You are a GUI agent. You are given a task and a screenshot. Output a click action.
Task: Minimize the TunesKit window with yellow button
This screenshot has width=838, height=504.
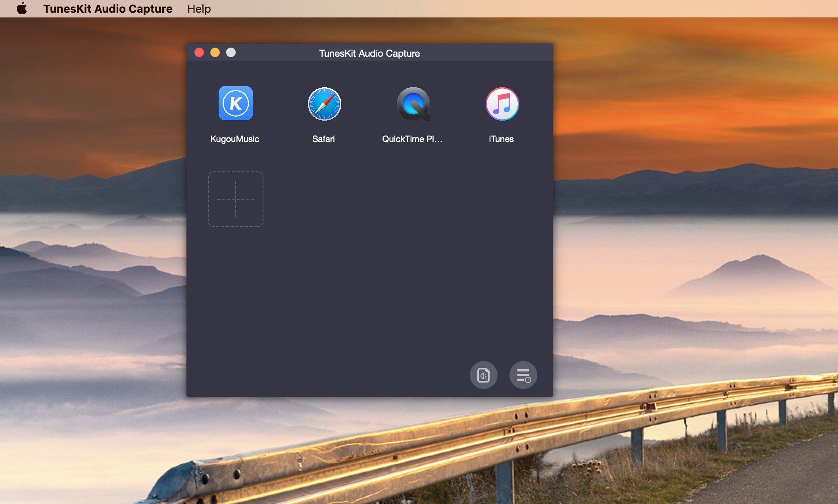tap(215, 52)
